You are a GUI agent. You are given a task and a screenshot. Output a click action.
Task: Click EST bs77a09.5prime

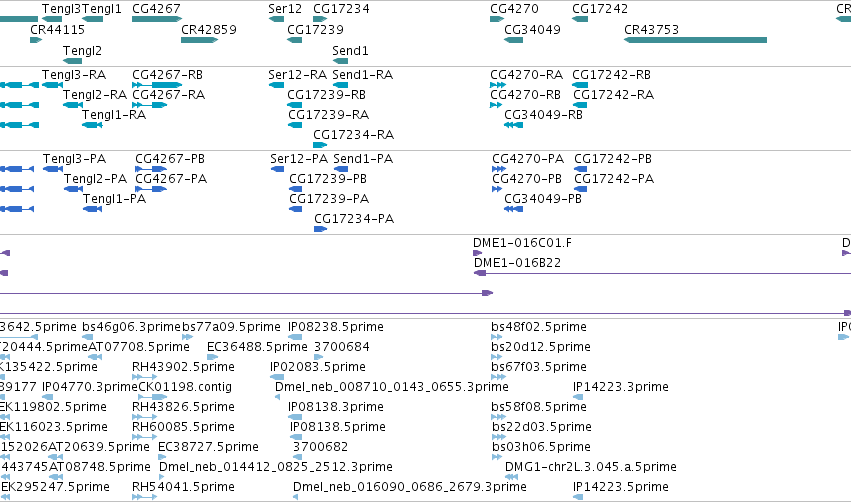pos(231,327)
